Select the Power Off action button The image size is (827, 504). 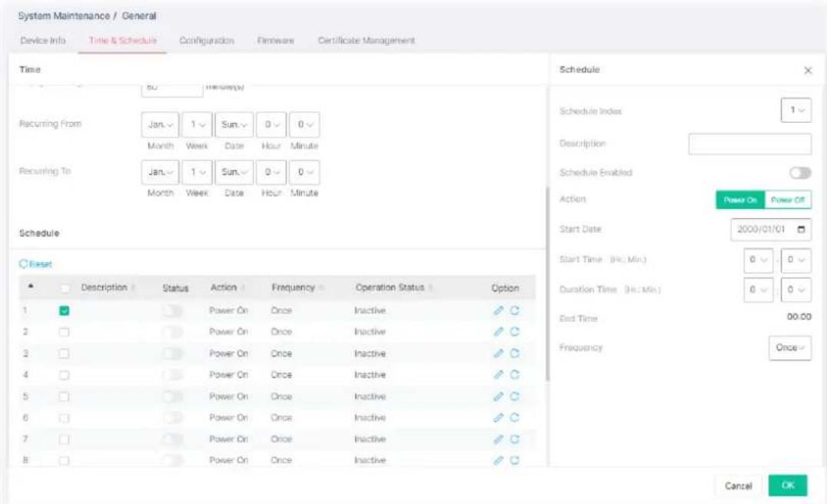pos(788,200)
